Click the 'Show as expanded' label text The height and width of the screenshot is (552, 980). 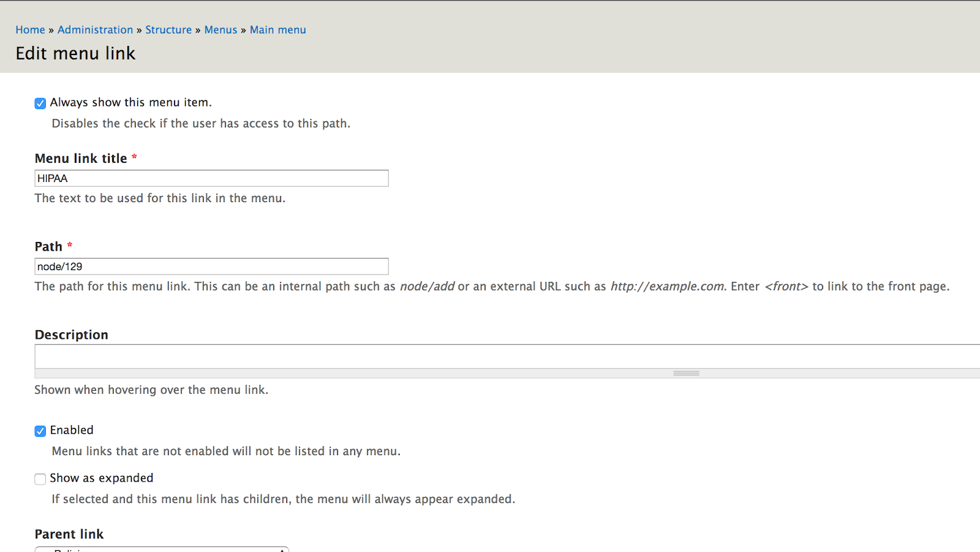(102, 478)
